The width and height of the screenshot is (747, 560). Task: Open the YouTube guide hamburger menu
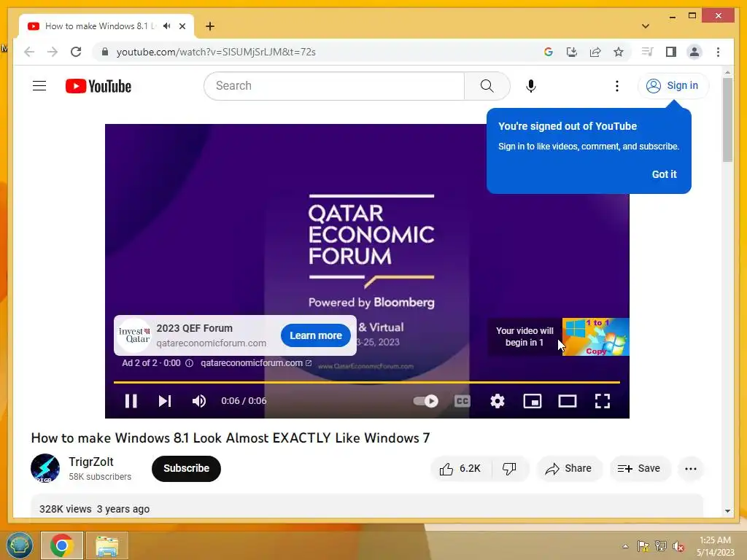point(39,86)
